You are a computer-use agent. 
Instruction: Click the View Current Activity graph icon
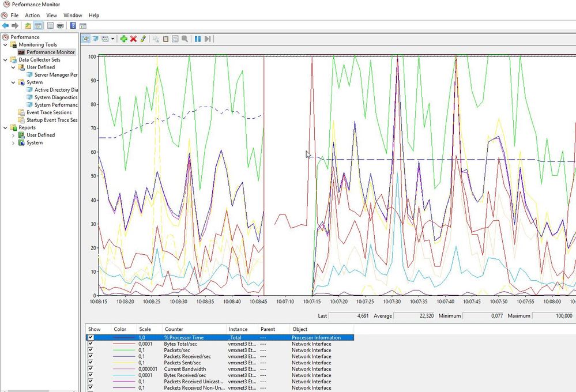coord(85,39)
